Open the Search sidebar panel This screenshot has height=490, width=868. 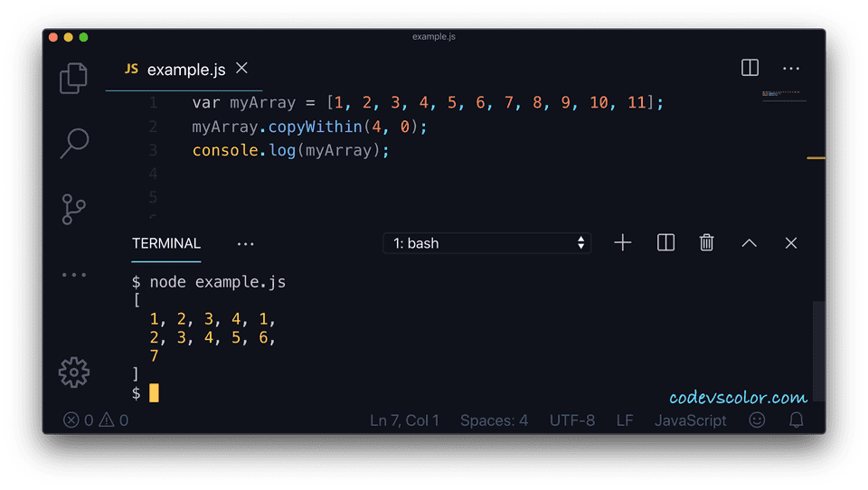(74, 144)
